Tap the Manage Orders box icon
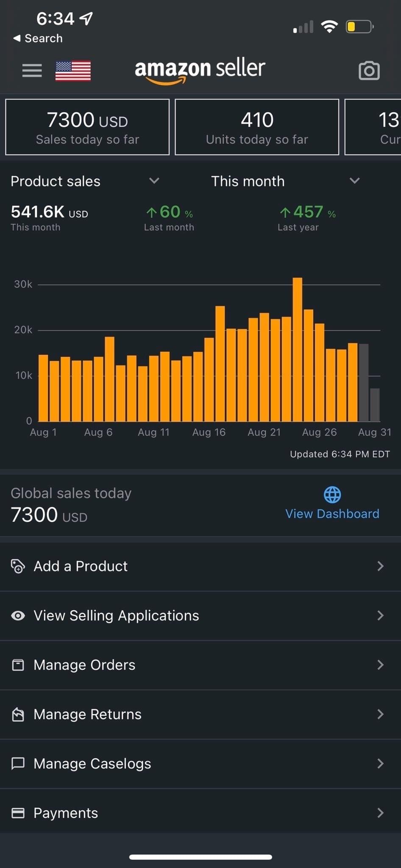The width and height of the screenshot is (401, 868). click(x=18, y=665)
